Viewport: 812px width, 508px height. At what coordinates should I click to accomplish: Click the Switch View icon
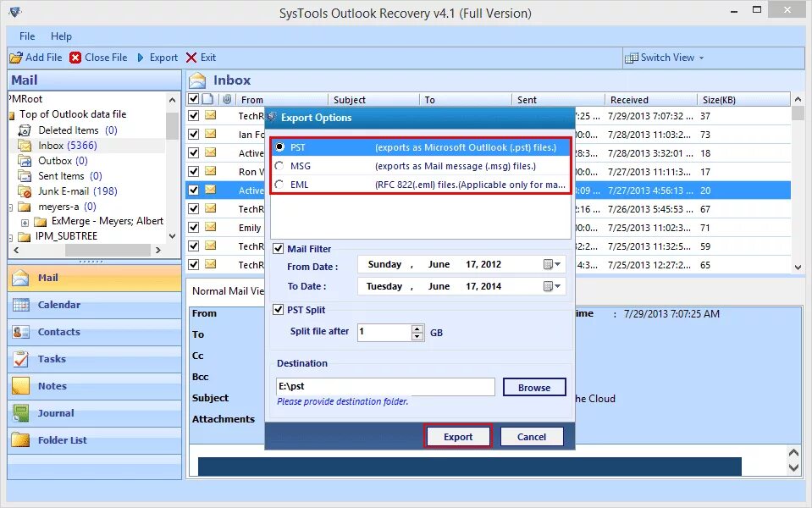coord(632,58)
